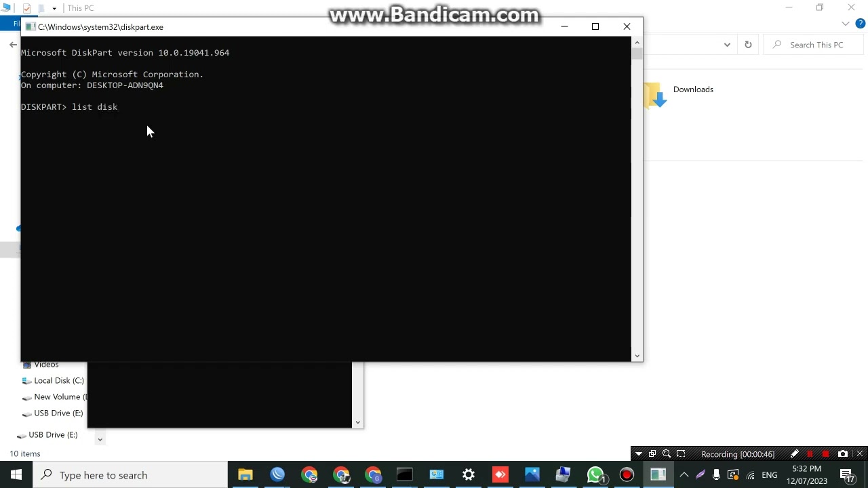Open the notification center icon

848,475
